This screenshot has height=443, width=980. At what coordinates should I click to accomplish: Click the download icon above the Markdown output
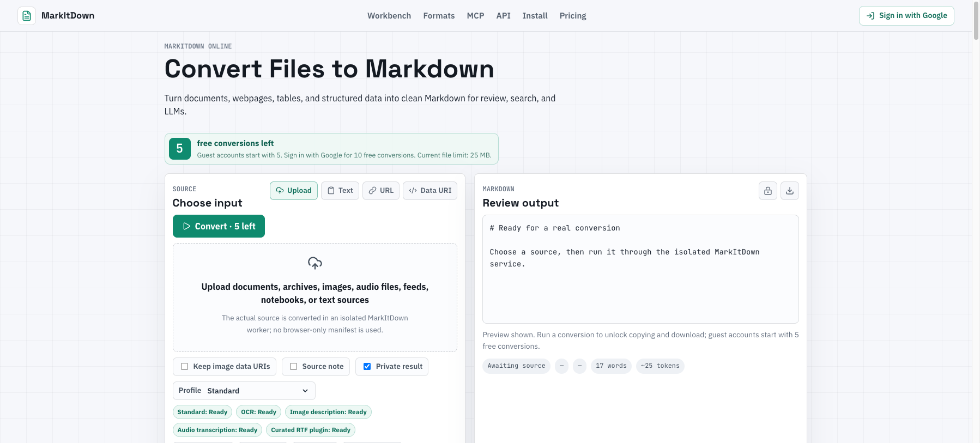[x=790, y=191]
